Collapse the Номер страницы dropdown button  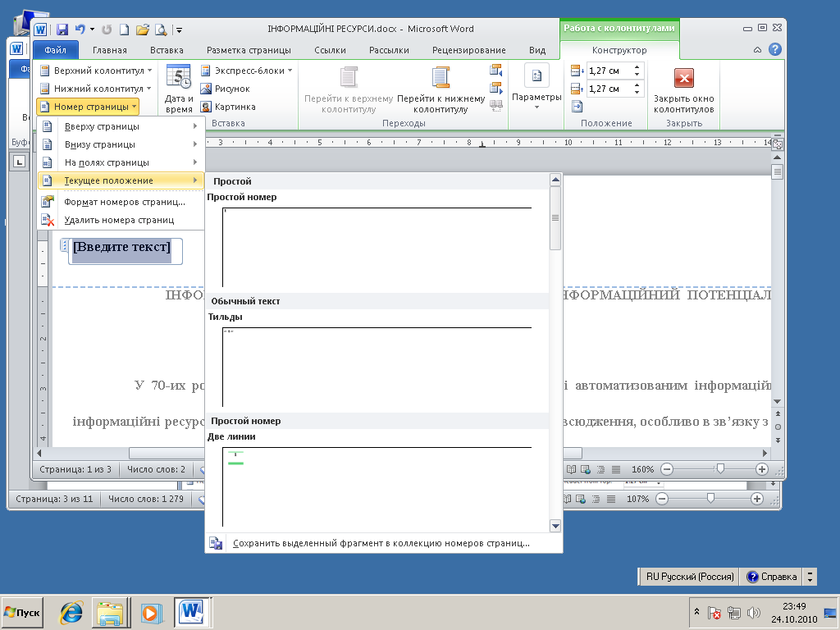[89, 107]
